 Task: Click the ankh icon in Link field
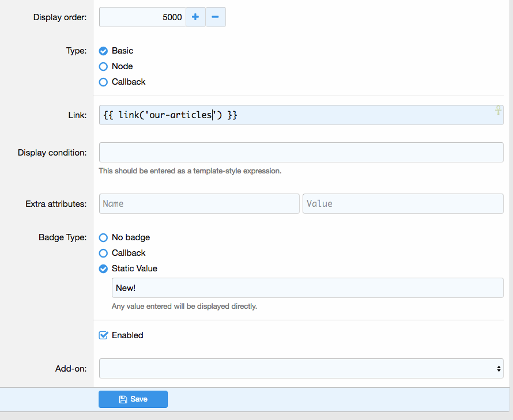[x=498, y=111]
